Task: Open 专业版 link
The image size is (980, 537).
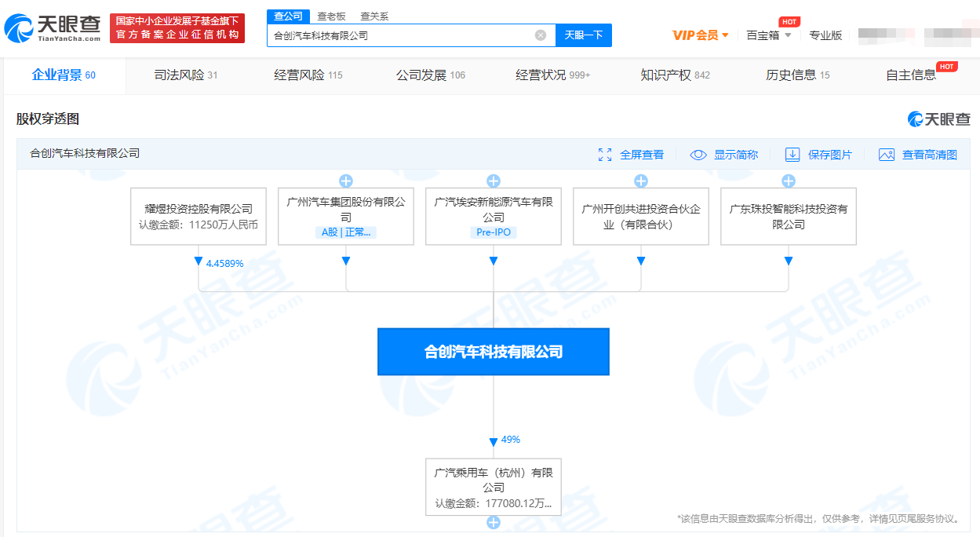Action: point(825,35)
